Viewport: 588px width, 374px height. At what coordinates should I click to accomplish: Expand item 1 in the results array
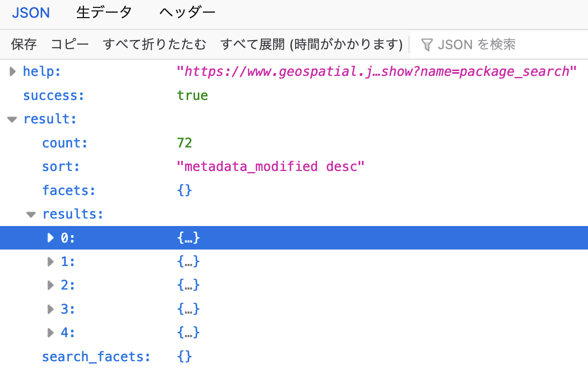50,261
